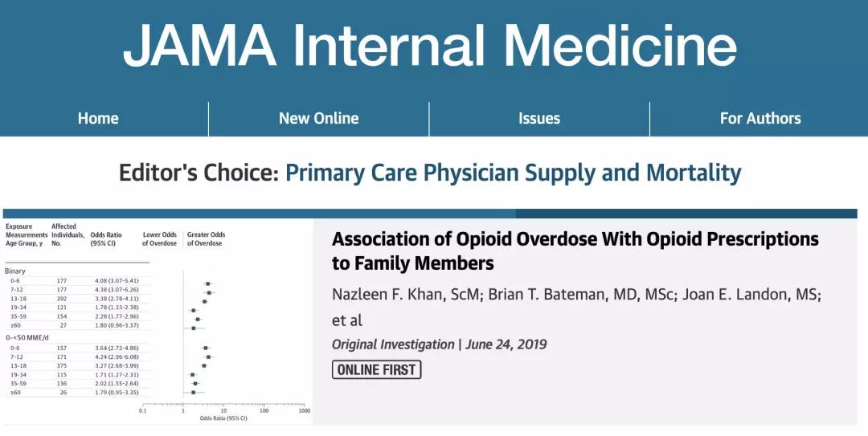Image resolution: width=868 pixels, height=436 pixels.
Task: Click author Nazleen F. Khan
Action: 400,295
